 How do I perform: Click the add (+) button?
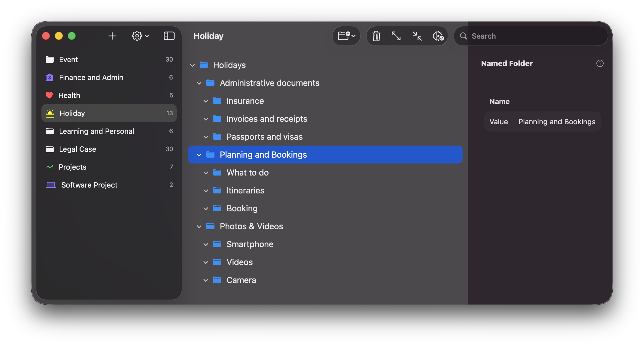pos(112,36)
